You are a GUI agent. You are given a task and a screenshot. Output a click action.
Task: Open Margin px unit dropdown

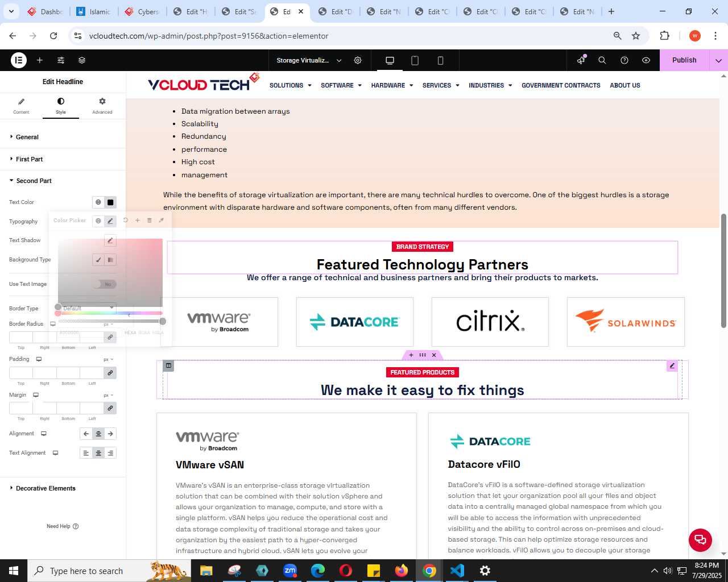pos(108,395)
